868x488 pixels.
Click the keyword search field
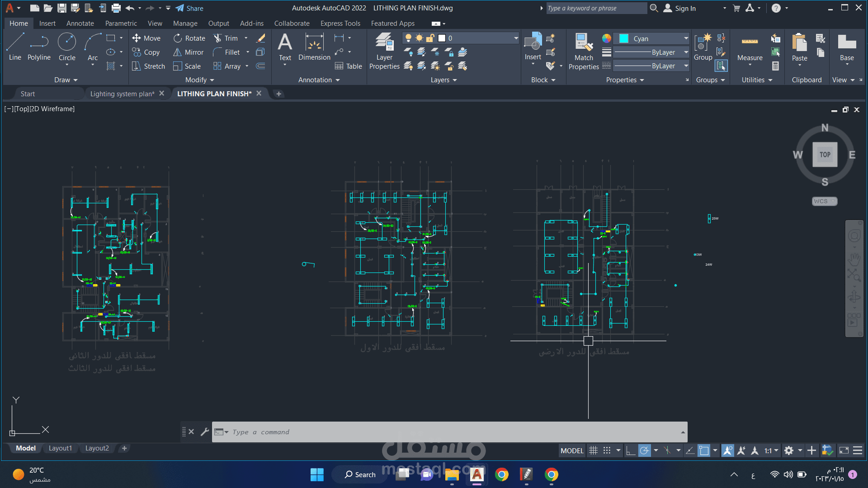[596, 8]
